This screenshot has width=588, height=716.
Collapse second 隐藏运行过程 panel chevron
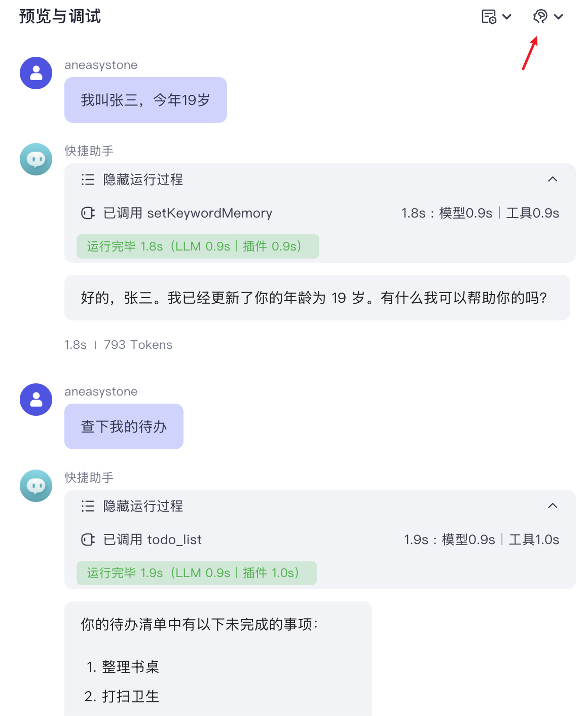point(553,506)
